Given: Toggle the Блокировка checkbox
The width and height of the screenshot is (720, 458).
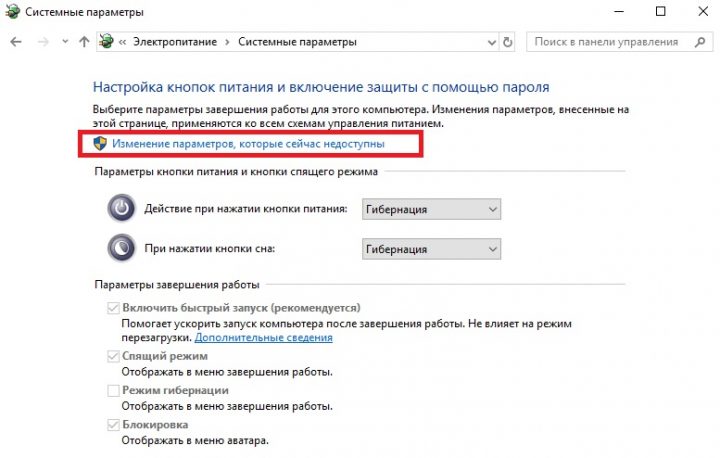Looking at the screenshot, I should (113, 424).
